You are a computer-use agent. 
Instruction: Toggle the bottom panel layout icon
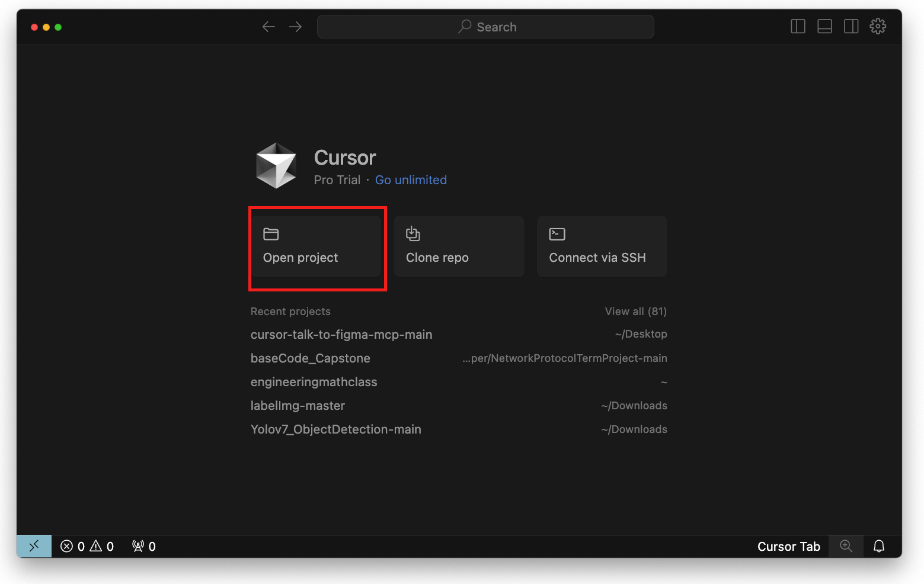[824, 27]
